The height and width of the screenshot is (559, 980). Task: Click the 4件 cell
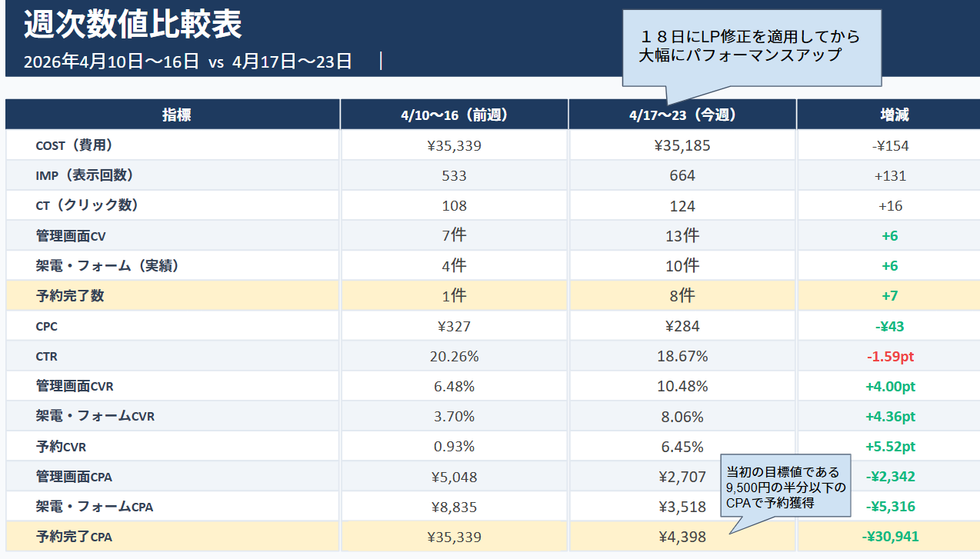point(454,265)
